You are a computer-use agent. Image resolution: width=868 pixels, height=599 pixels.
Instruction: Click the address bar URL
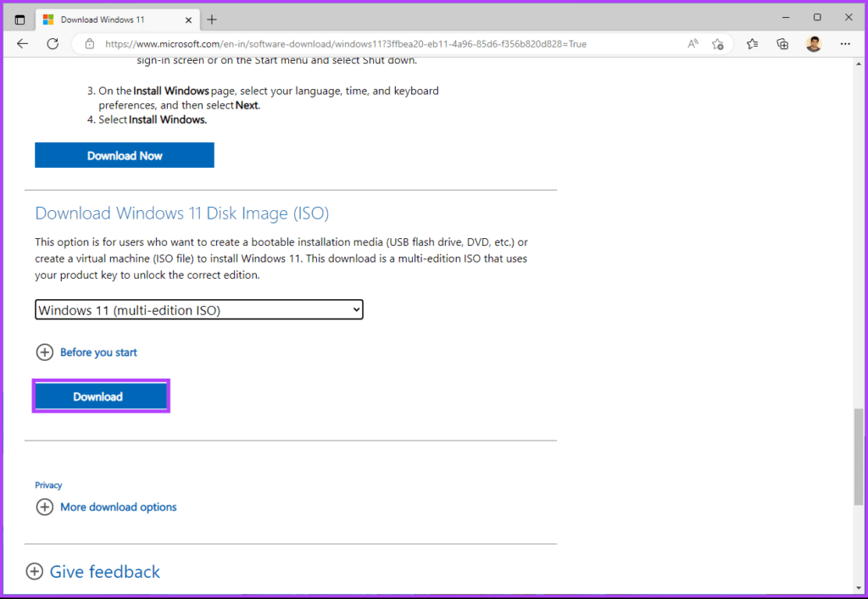[346, 44]
